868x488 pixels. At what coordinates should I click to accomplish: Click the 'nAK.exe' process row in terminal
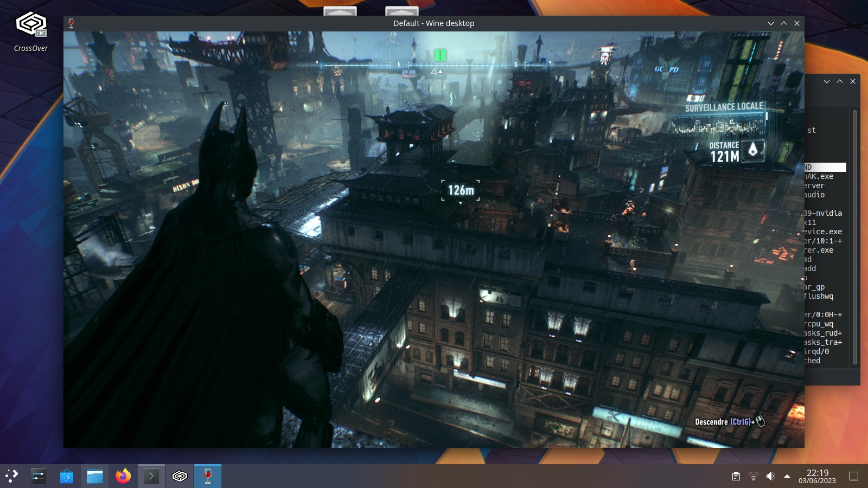(x=819, y=176)
